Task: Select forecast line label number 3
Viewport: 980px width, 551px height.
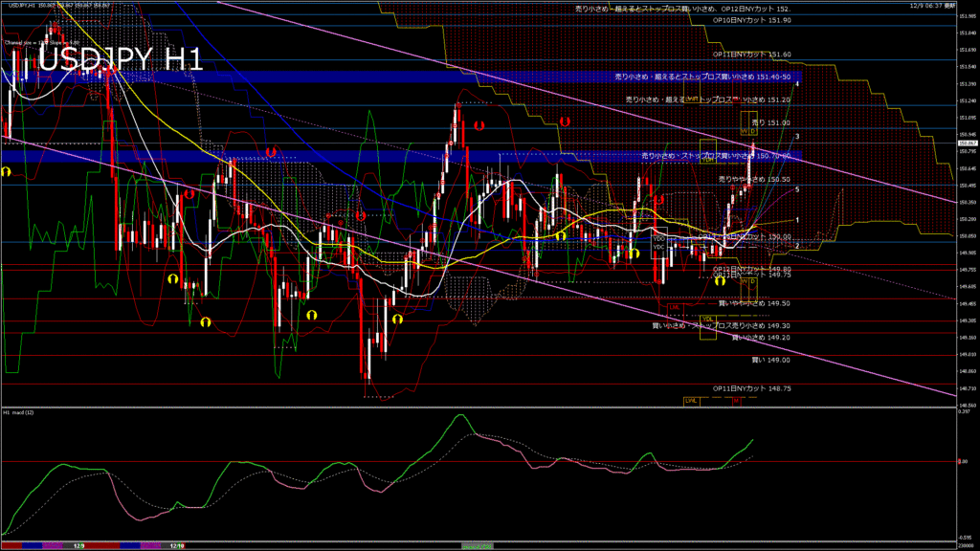Action: pyautogui.click(x=797, y=137)
